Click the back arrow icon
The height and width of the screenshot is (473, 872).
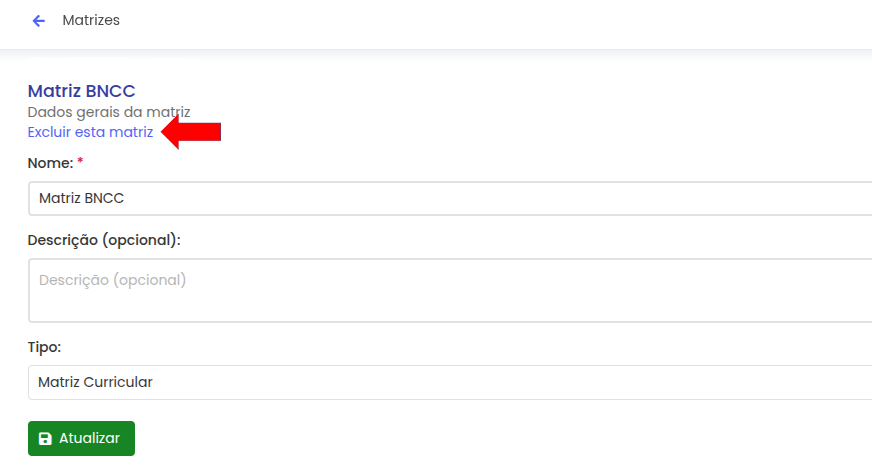(x=39, y=21)
